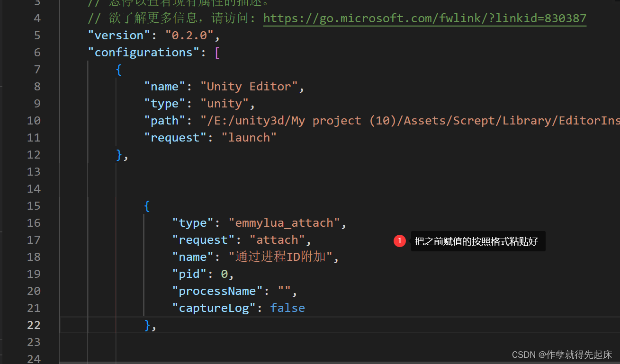Click the opening bracket after "configurations"
Screen dimensions: 620x364
click(x=217, y=52)
